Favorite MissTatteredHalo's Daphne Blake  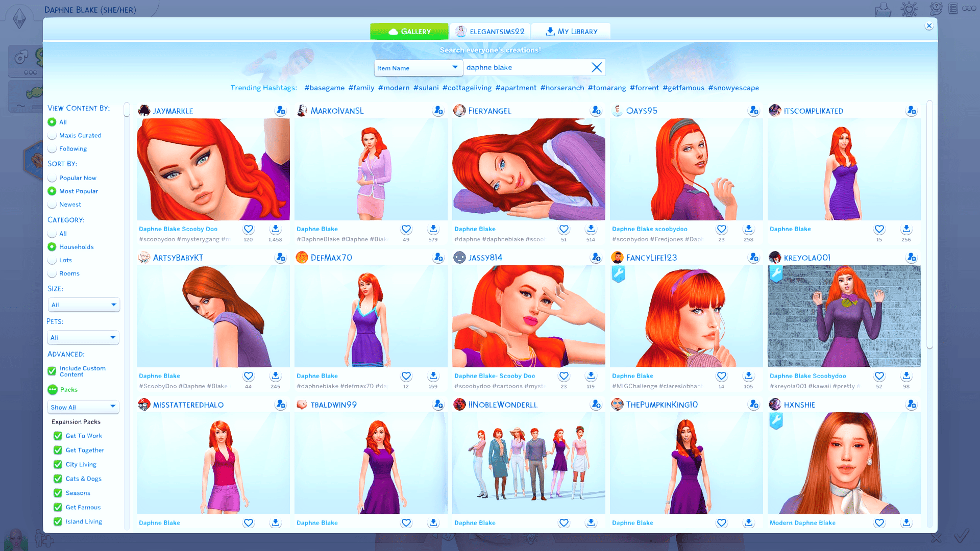pyautogui.click(x=249, y=523)
